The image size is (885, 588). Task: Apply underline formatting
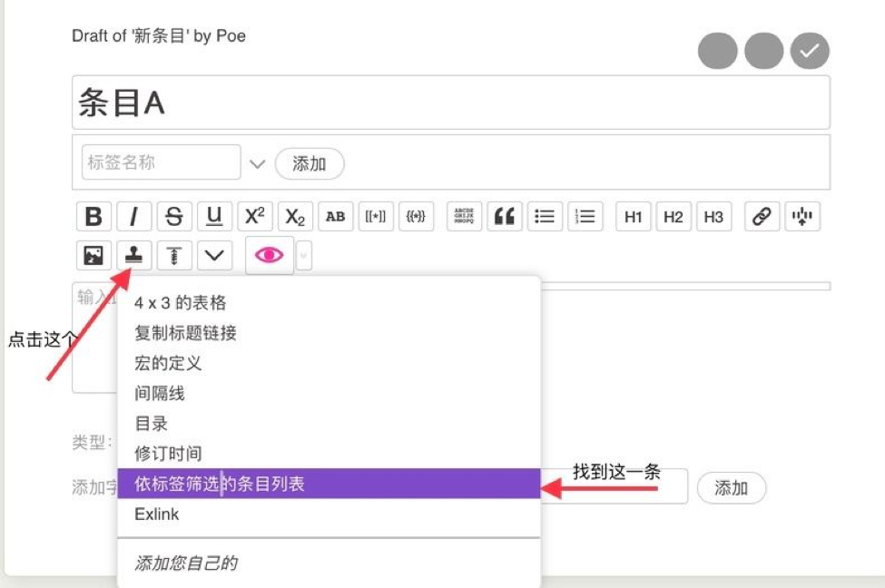[x=214, y=217]
